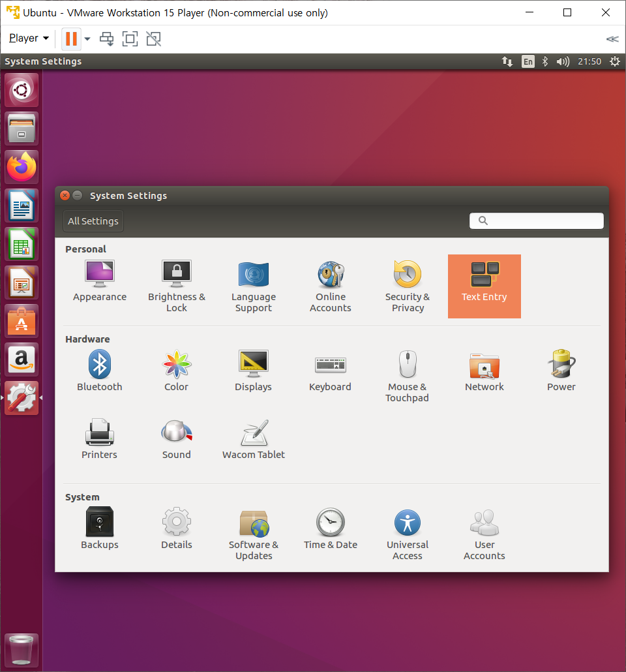Open Displays settings
Image resolution: width=626 pixels, height=672 pixels.
(x=253, y=371)
